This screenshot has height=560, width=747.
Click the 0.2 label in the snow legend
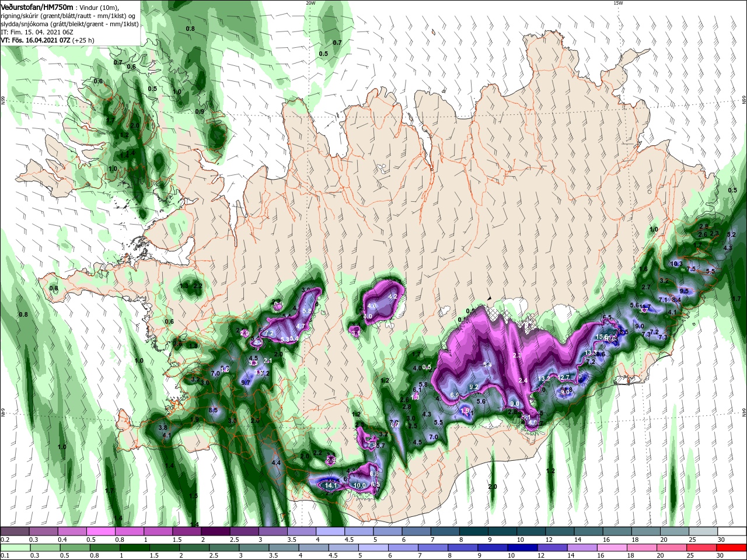pyautogui.click(x=4, y=540)
